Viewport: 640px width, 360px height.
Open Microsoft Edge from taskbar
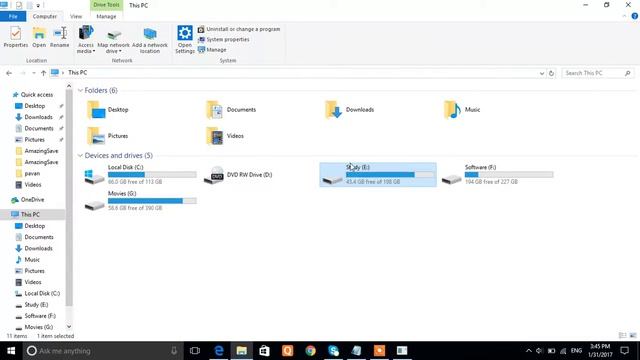[219, 351]
